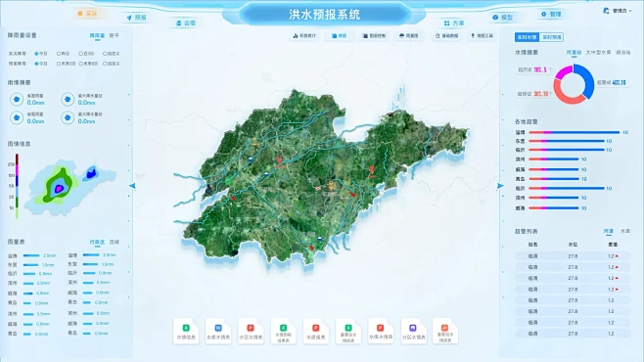The height and width of the screenshot is (362, 644).
Task: Select the third 预报降雨 radio option
Action: point(88,64)
